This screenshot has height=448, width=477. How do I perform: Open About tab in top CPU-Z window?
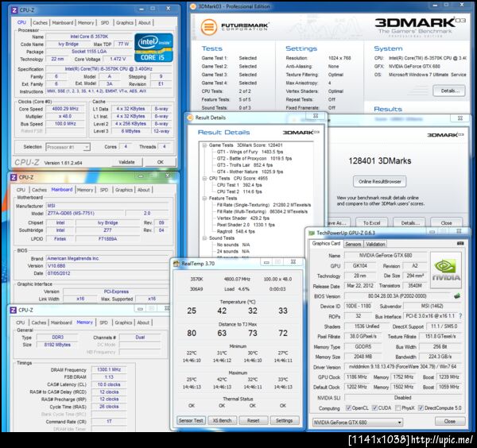[x=145, y=23]
